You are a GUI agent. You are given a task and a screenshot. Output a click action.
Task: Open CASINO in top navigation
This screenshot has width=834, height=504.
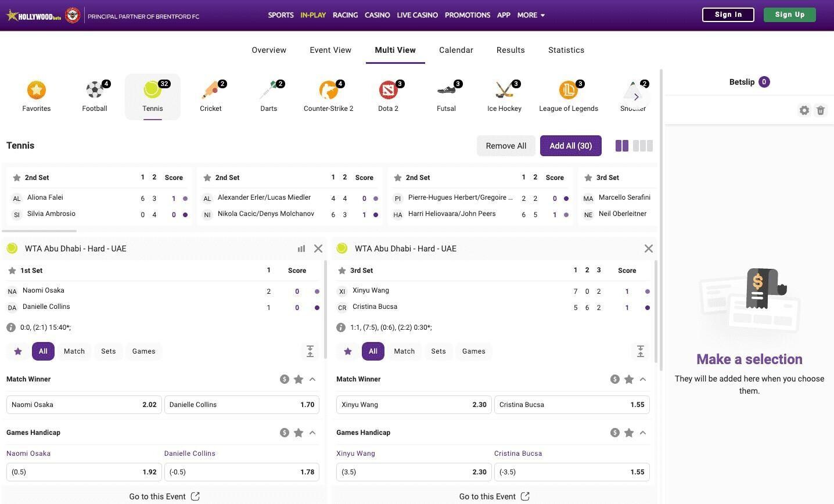pyautogui.click(x=377, y=15)
